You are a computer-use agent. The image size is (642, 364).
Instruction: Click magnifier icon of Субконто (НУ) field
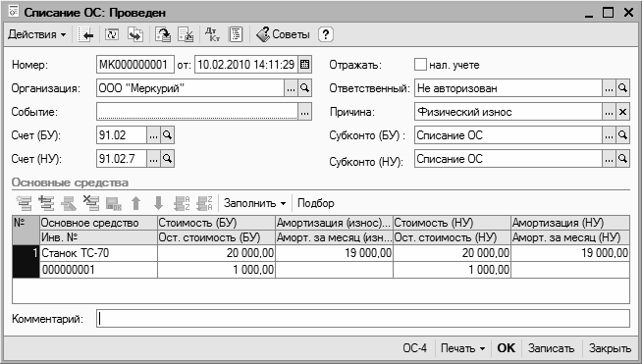click(622, 159)
